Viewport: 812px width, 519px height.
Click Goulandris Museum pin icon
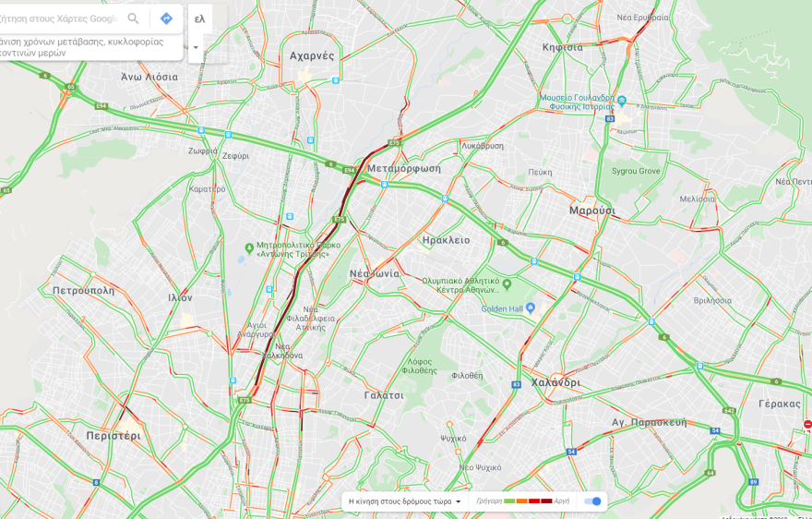[622, 101]
